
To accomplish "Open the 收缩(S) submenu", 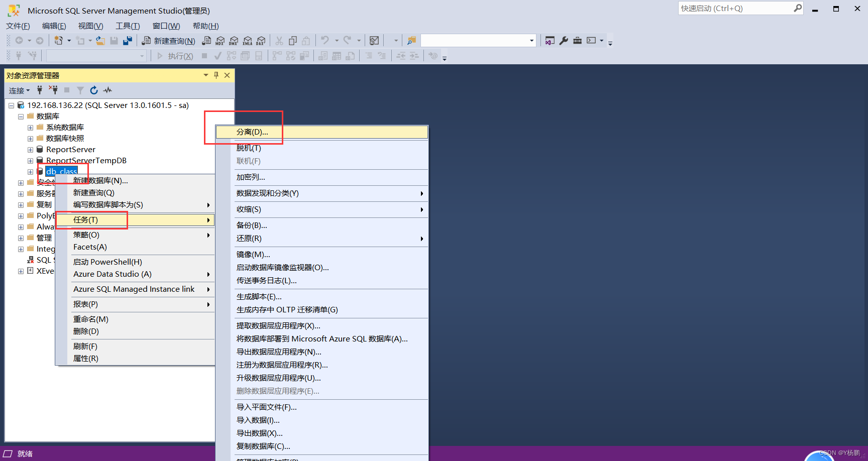I will point(322,209).
